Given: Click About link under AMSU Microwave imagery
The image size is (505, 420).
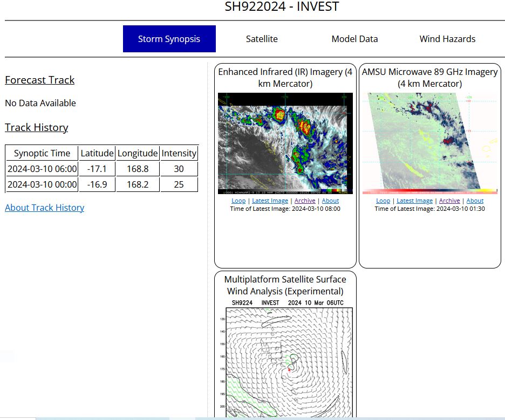Looking at the screenshot, I should 475,201.
